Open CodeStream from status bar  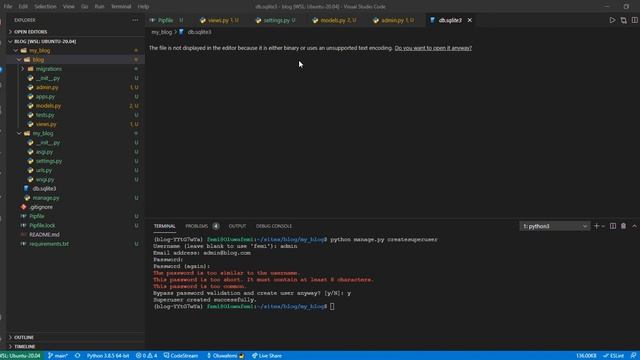181,356
